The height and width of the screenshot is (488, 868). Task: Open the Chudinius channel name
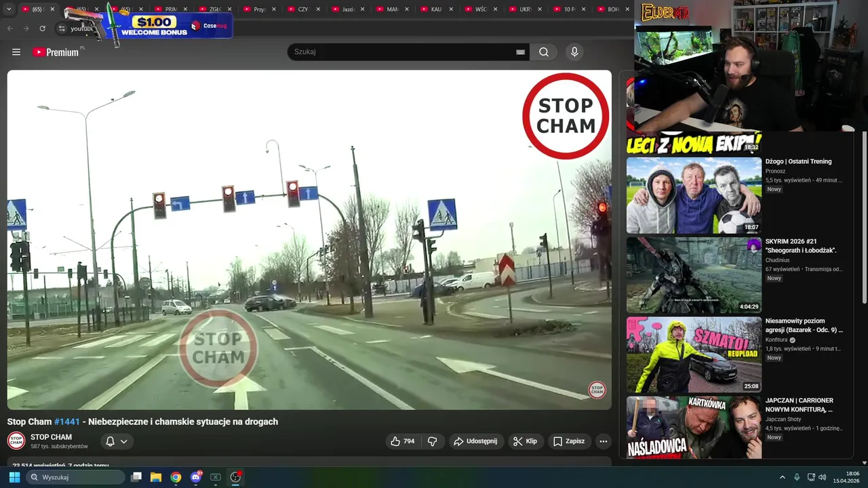click(x=777, y=260)
